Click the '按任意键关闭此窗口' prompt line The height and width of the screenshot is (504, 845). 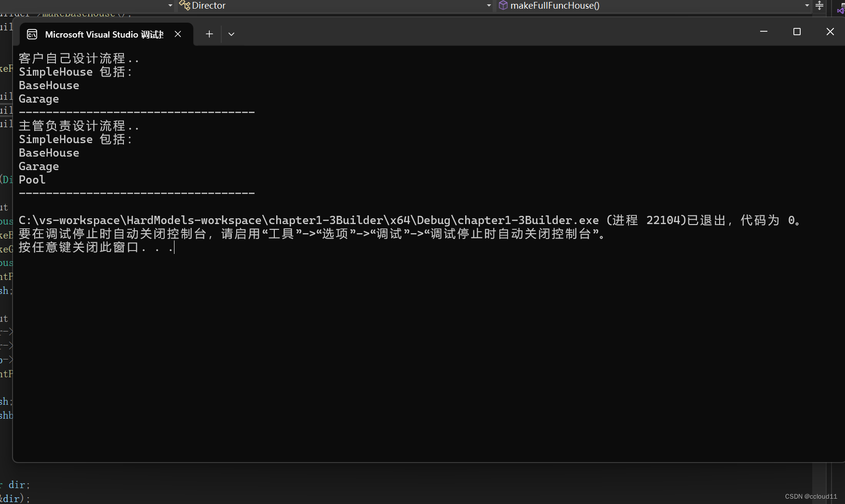point(96,248)
